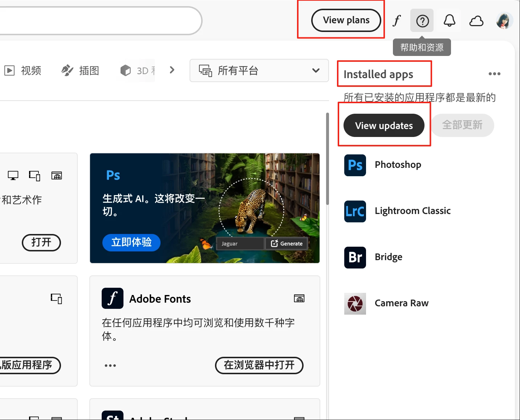Open Installed apps more options ellipsis

(494, 74)
